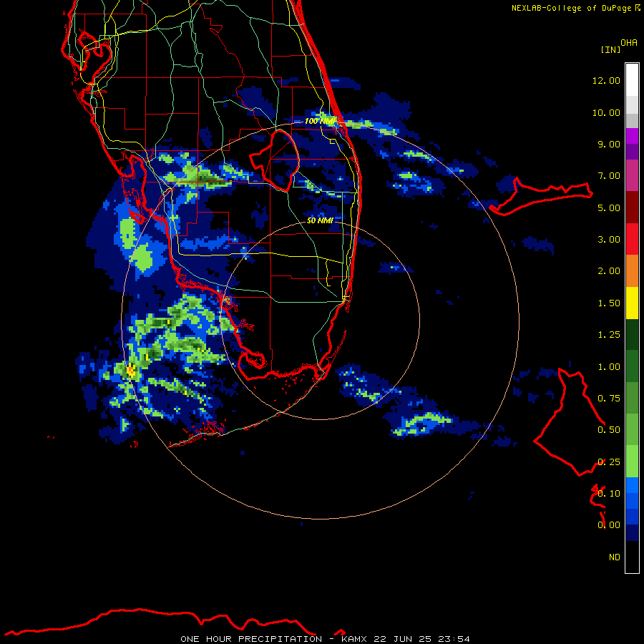Click the 0.50 legend value
The width and height of the screenshot is (644, 644).
click(x=609, y=430)
